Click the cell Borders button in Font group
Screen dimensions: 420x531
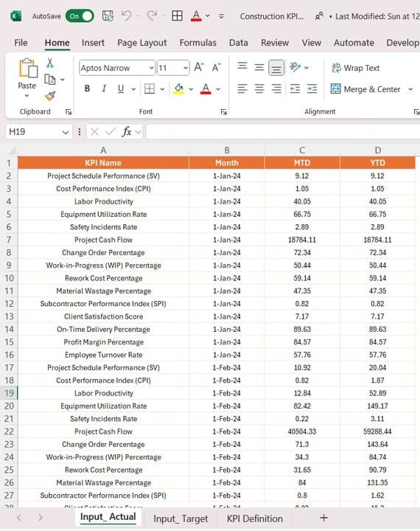pos(150,88)
